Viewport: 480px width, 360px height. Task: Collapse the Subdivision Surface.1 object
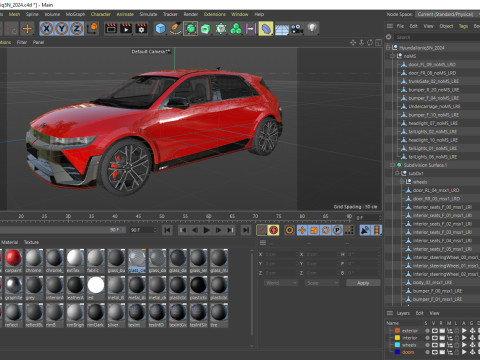coord(393,165)
